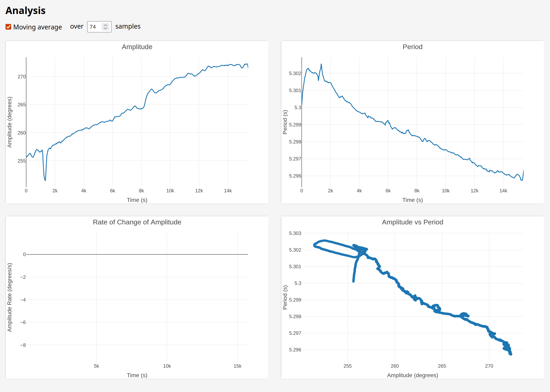Decrease sample count with the down arrow
550x392 pixels.
(x=105, y=28)
